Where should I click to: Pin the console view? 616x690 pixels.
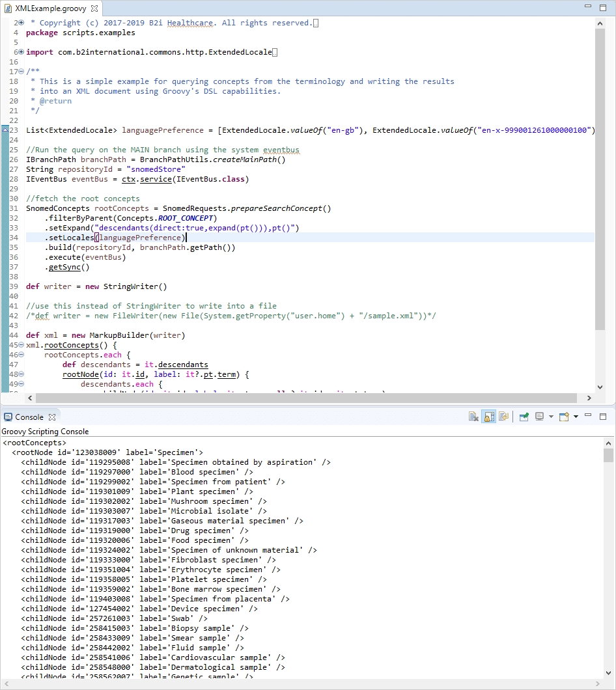(524, 417)
